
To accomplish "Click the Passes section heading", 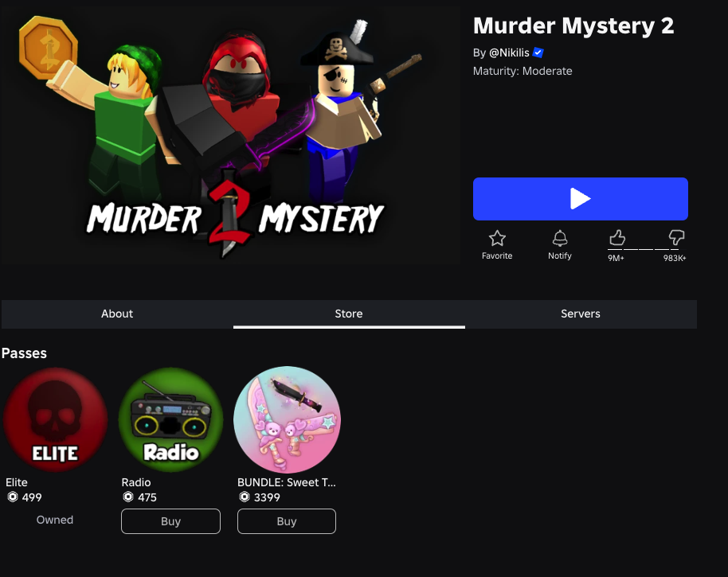I will coord(24,353).
